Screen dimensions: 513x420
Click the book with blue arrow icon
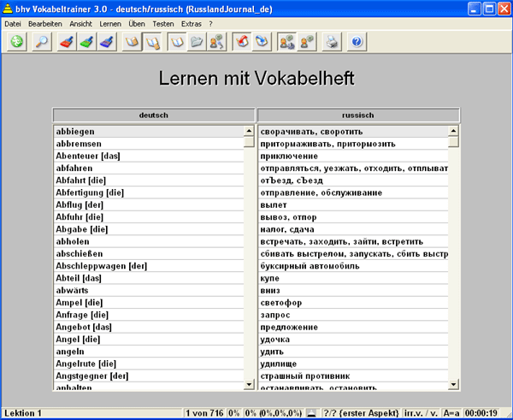click(x=262, y=42)
